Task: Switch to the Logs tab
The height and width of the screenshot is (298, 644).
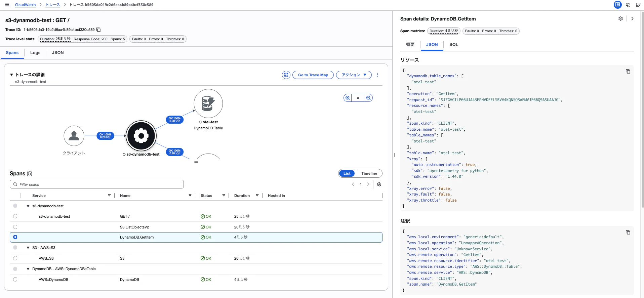Action: [35, 53]
